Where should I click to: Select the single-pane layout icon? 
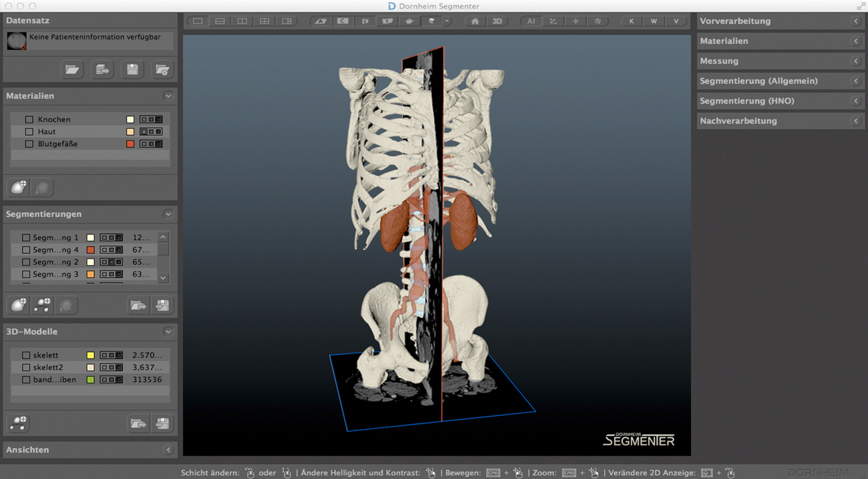(198, 21)
